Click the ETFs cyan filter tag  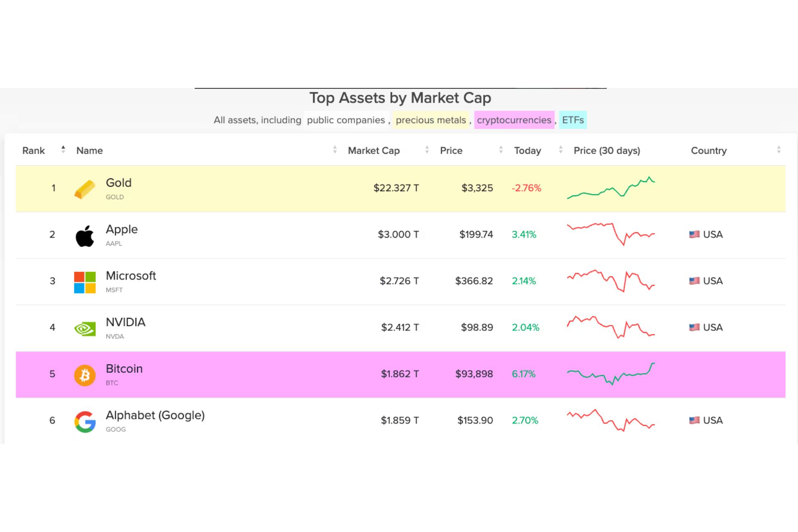pos(573,120)
